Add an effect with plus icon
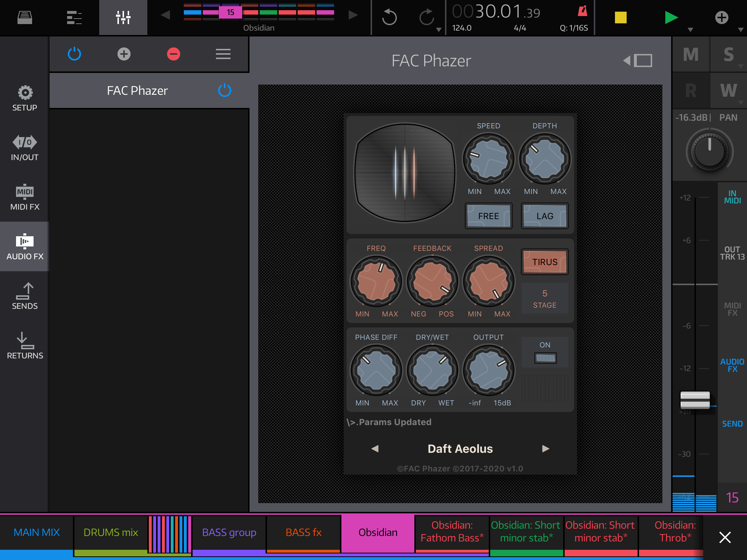The height and width of the screenshot is (560, 747). tap(124, 54)
